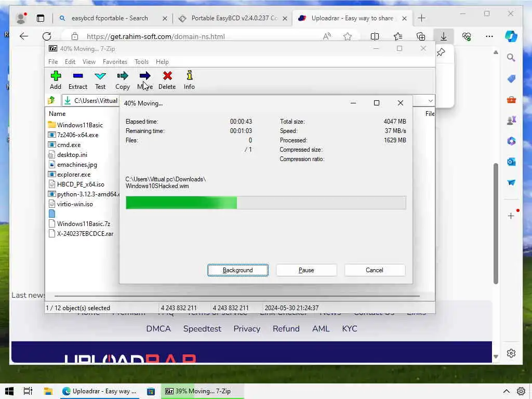Click the Edge page vertical scrollbar

[x=496, y=223]
